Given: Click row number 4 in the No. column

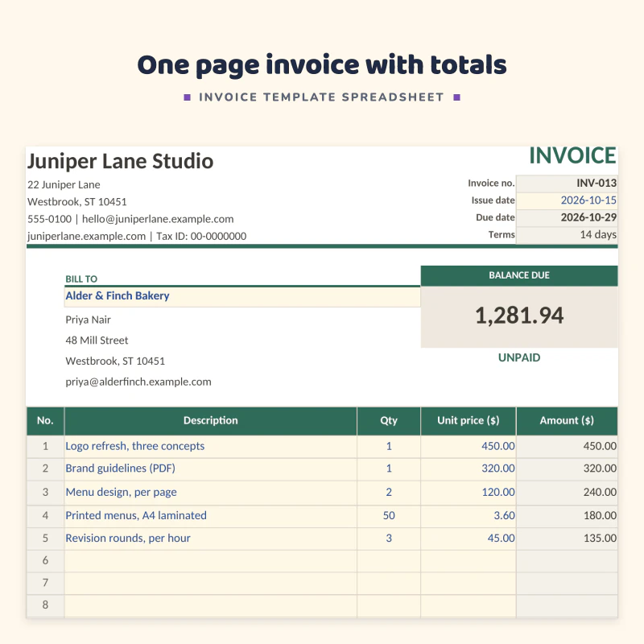Looking at the screenshot, I should (45, 516).
